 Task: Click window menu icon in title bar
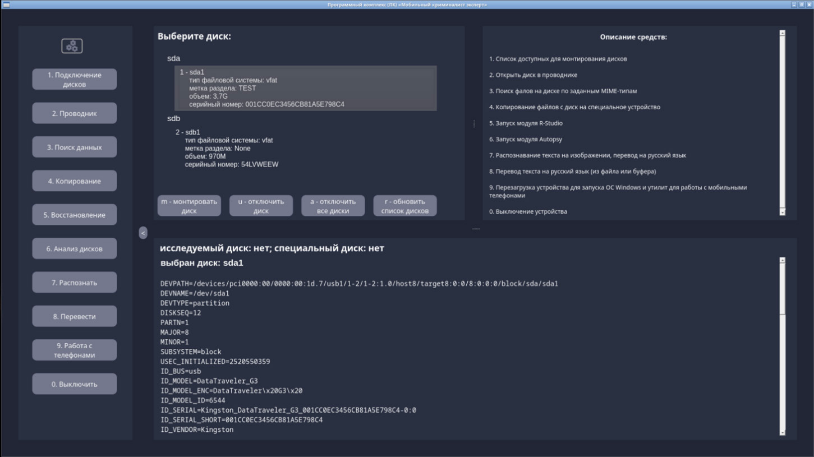6,4
